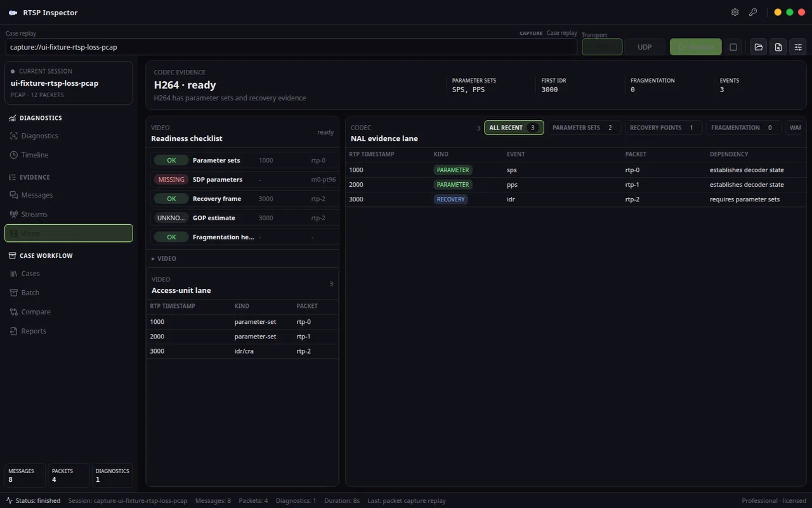Screen dimensions: 812x508
Task: Click the Timeline clock icon
Action: 14,155
